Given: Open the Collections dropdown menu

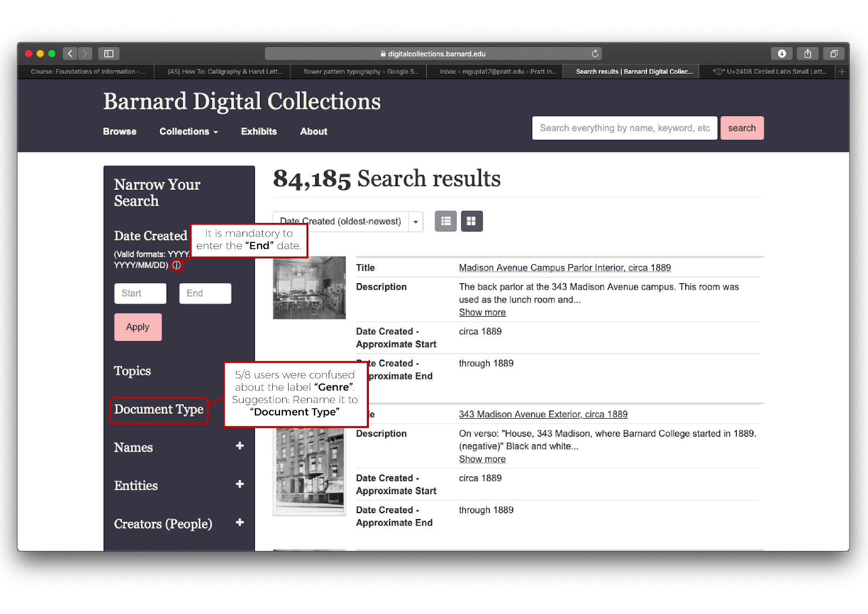Looking at the screenshot, I should 188,131.
